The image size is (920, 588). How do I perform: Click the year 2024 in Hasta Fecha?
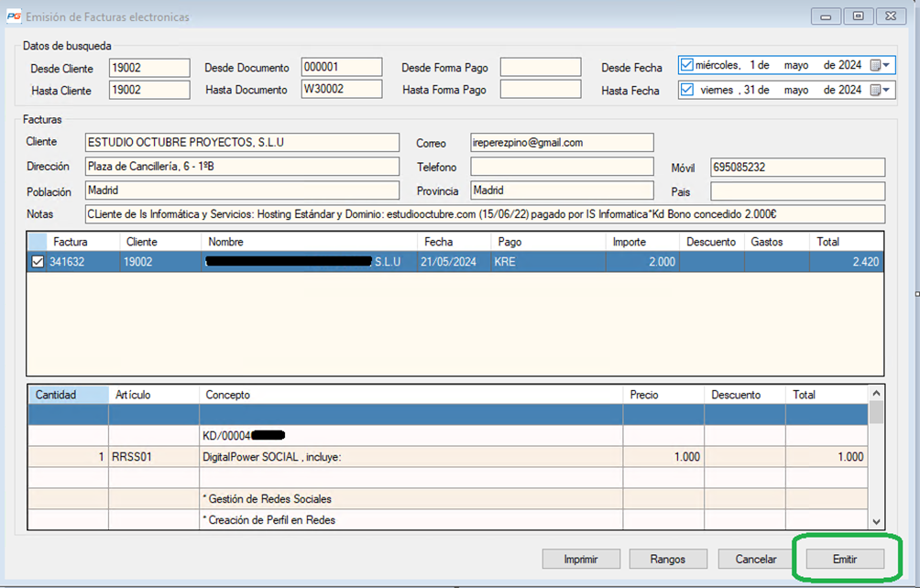849,90
